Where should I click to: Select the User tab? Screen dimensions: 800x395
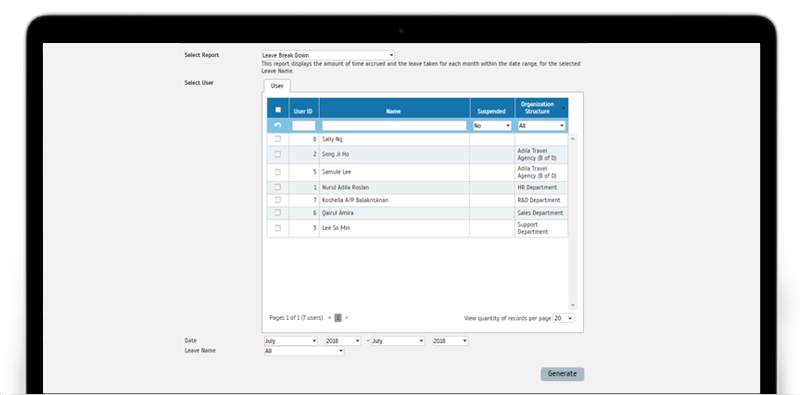[277, 86]
